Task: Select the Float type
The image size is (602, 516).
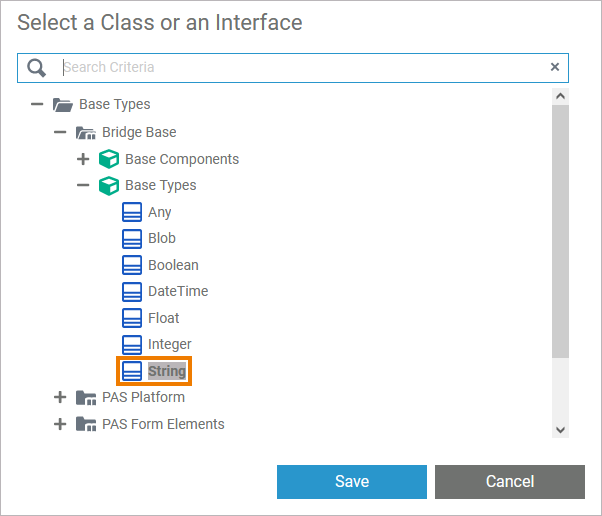Action: coord(164,318)
